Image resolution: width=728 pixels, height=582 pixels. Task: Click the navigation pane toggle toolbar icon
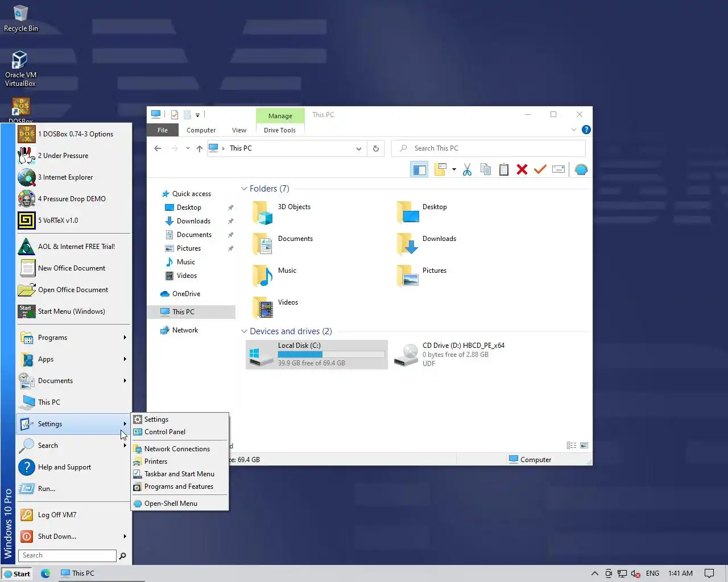419,169
